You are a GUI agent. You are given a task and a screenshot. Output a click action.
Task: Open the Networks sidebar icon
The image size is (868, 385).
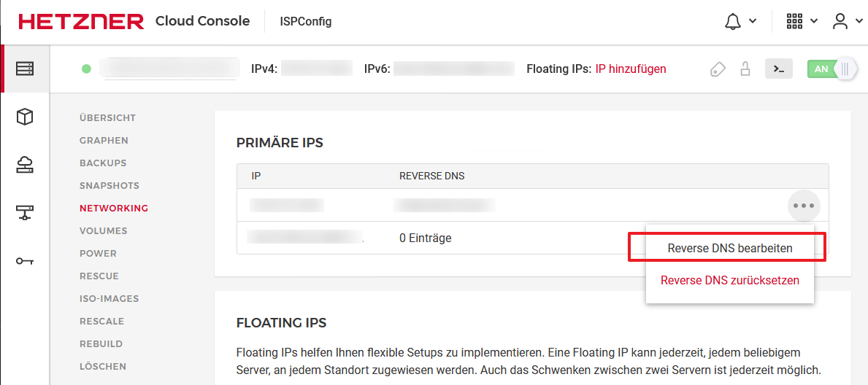pyautogui.click(x=25, y=213)
